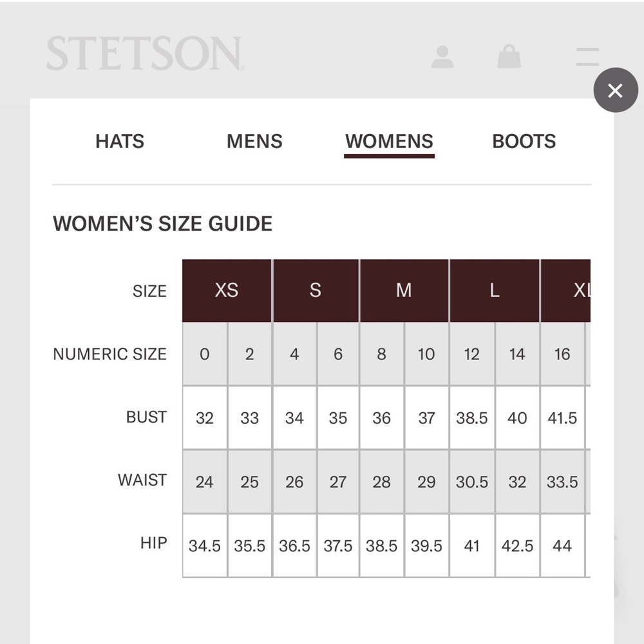Click the bust 38.5 cell
The height and width of the screenshot is (644, 644).
[x=472, y=418]
